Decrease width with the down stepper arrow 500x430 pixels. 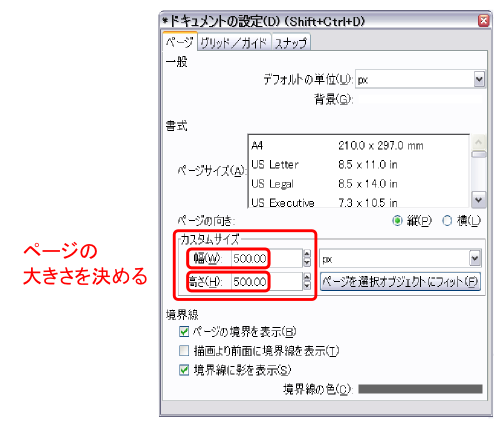pos(307,263)
